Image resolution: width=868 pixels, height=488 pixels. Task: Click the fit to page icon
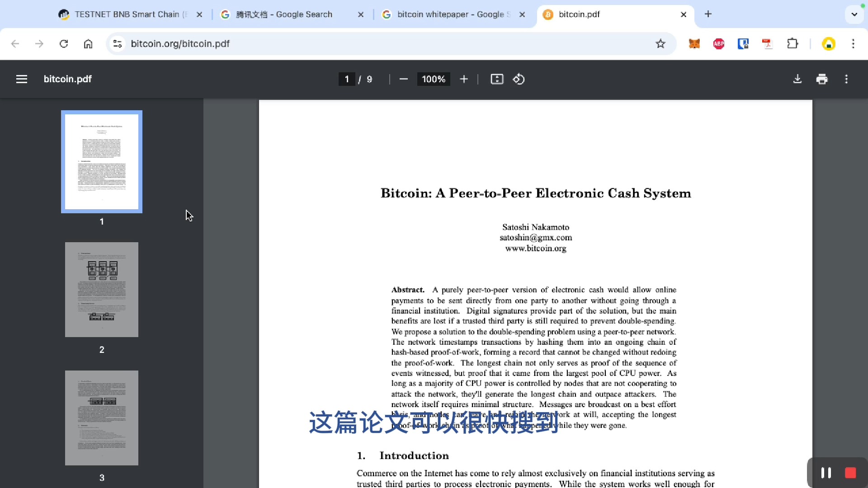[x=497, y=79]
